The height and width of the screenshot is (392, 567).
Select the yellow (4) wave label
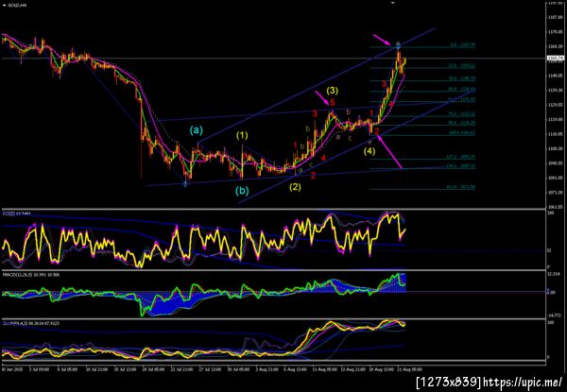[x=369, y=151]
